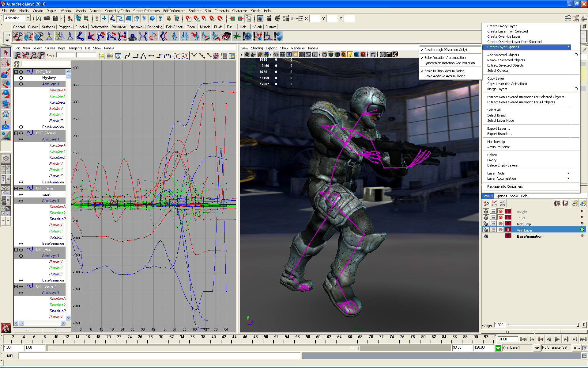Click Create Layer from Selected icon
The width and height of the screenshot is (588, 368).
coord(583,203)
